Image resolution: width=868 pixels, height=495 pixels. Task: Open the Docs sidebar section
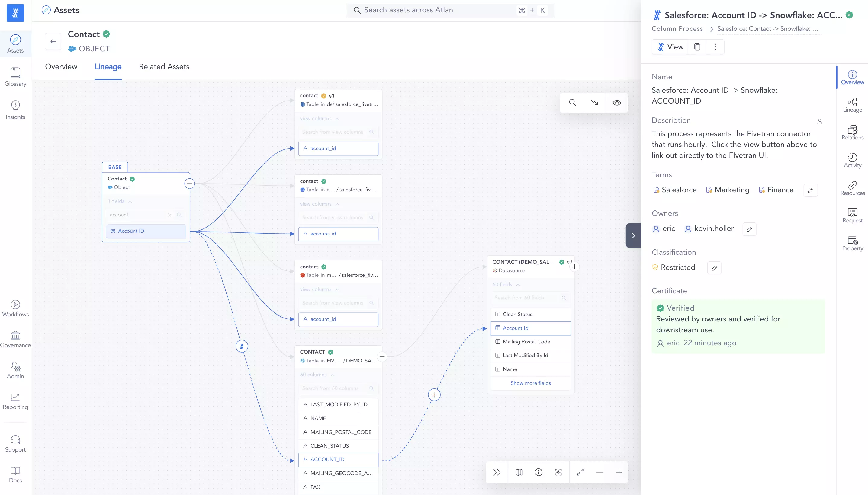pyautogui.click(x=15, y=474)
